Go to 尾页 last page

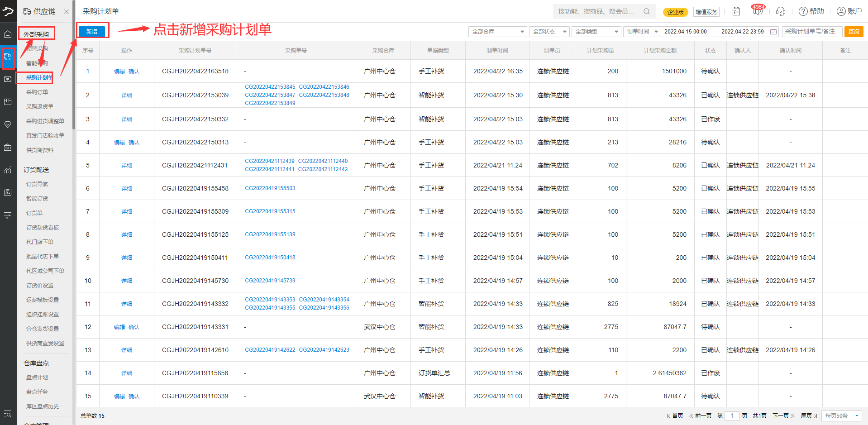pyautogui.click(x=809, y=416)
